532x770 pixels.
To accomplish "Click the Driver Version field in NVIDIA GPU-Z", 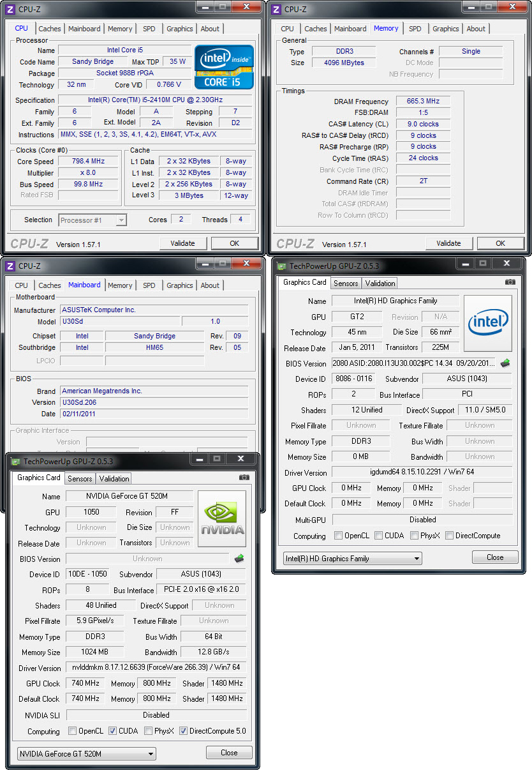I will click(156, 667).
